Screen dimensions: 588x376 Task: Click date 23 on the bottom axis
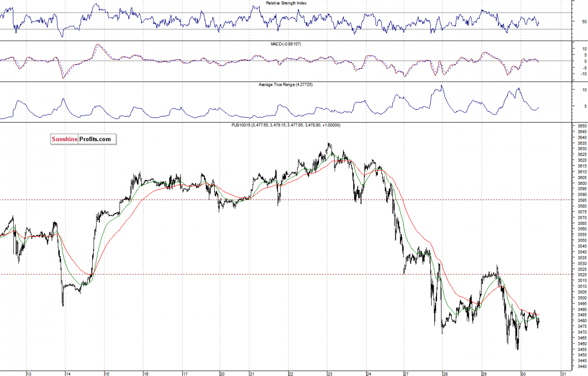[330, 374]
